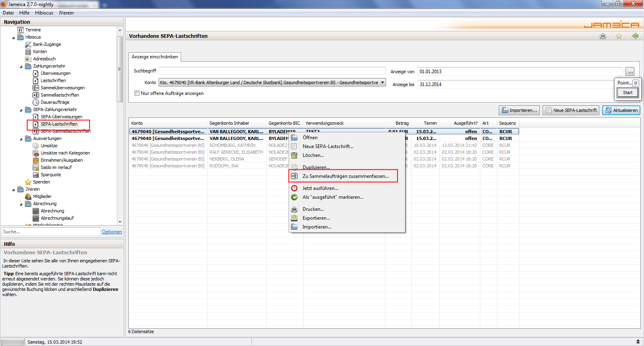Click the Mitglieder icon

[28, 196]
